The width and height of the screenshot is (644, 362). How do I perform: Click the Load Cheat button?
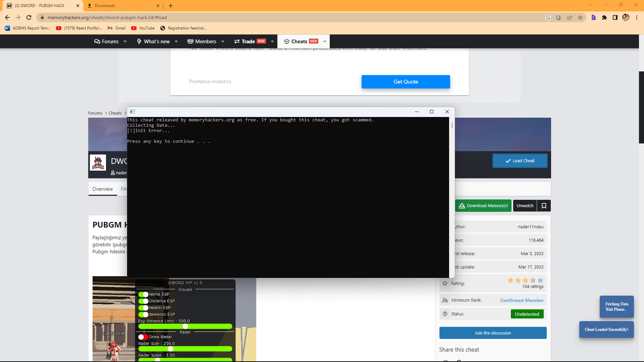pyautogui.click(x=520, y=161)
